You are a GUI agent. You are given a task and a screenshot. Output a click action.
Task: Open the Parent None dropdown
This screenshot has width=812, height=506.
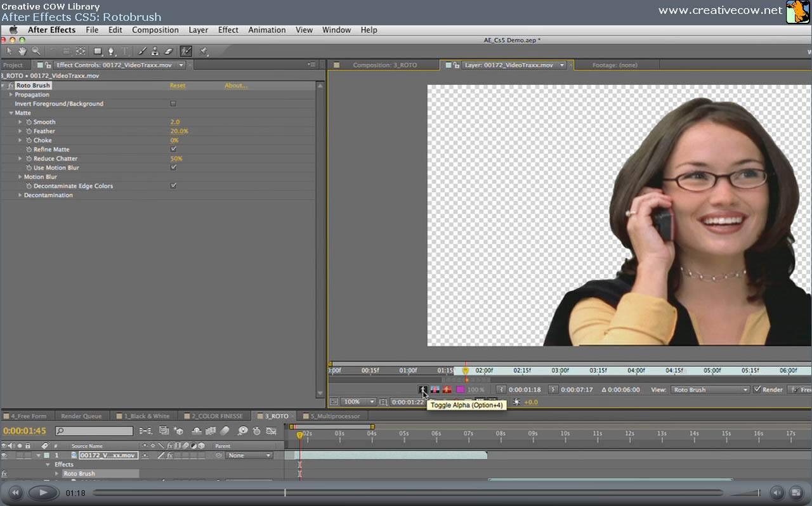pos(249,455)
